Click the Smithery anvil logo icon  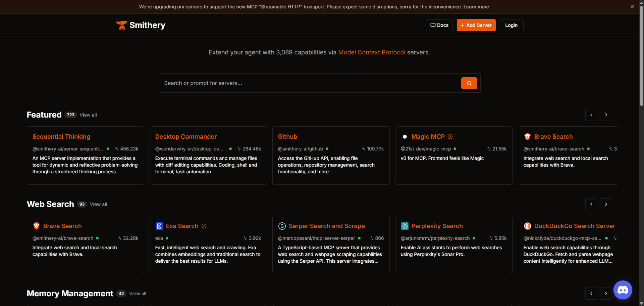[121, 25]
